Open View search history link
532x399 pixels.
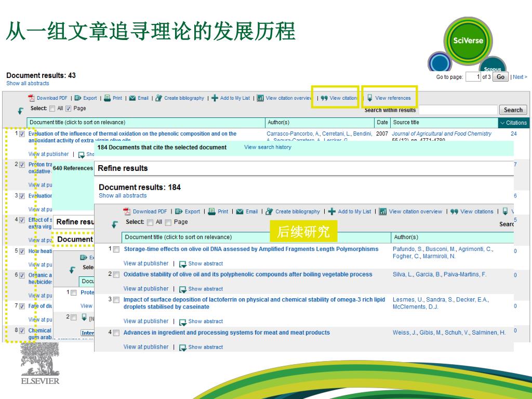(x=268, y=147)
